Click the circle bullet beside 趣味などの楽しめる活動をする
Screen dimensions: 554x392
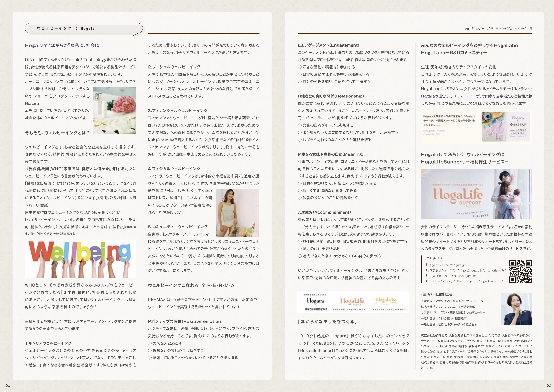tap(150, 350)
